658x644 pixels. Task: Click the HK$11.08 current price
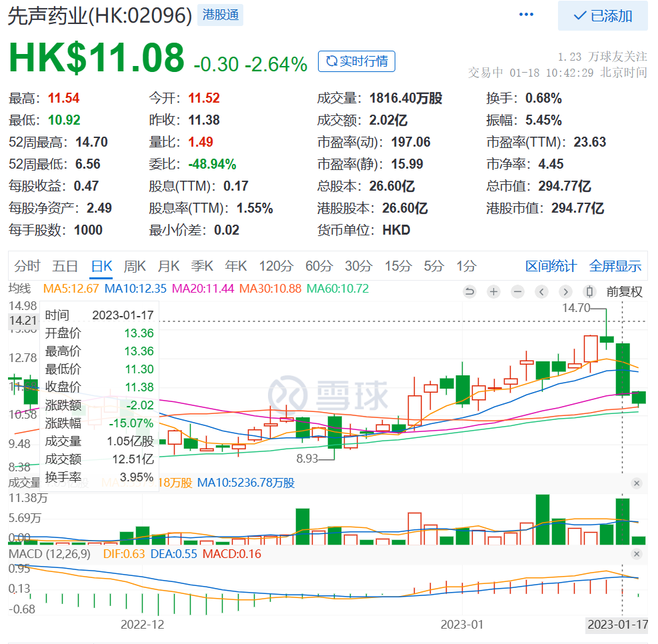(x=97, y=57)
